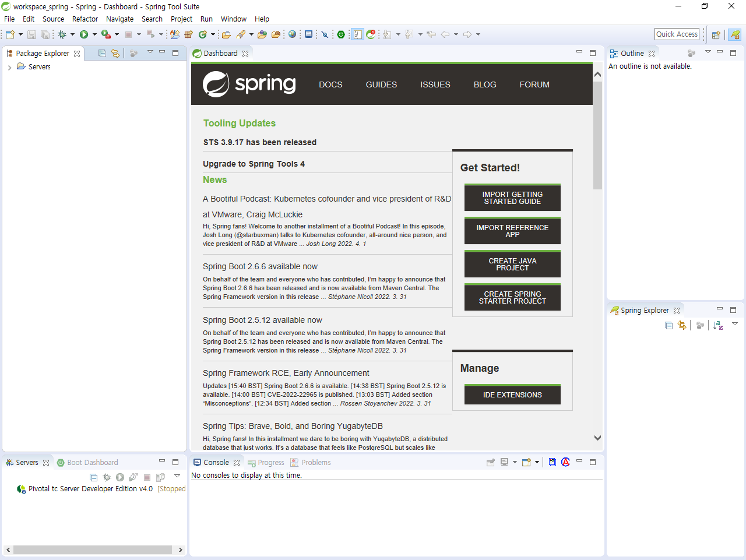Switch to the Problems tab
This screenshot has width=746, height=560.
tap(311, 462)
